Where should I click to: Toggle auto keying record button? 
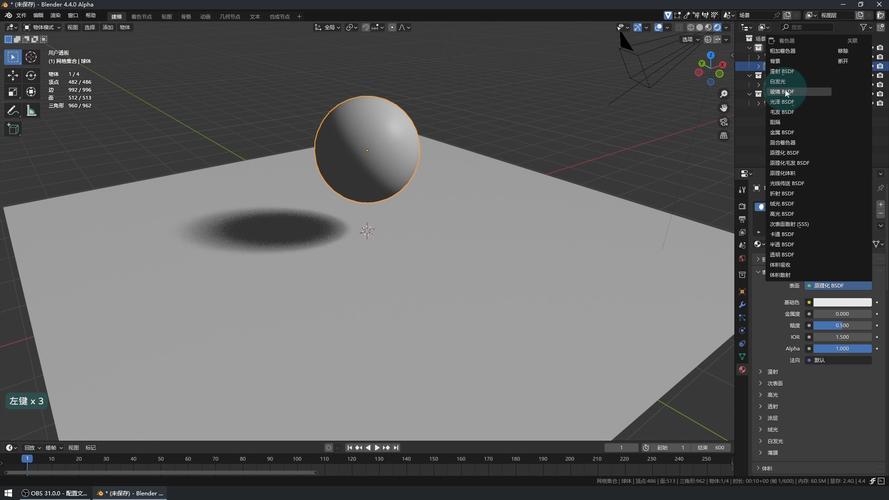click(328, 448)
